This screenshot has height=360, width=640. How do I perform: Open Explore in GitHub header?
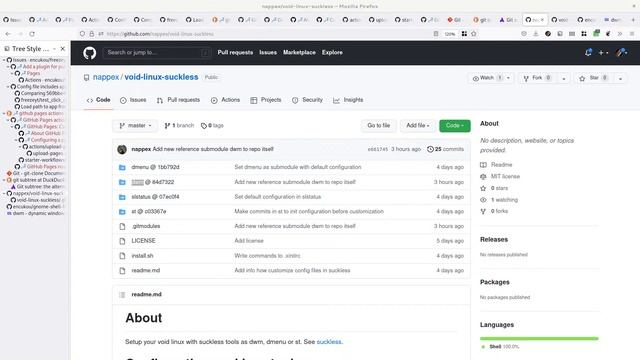(332, 53)
